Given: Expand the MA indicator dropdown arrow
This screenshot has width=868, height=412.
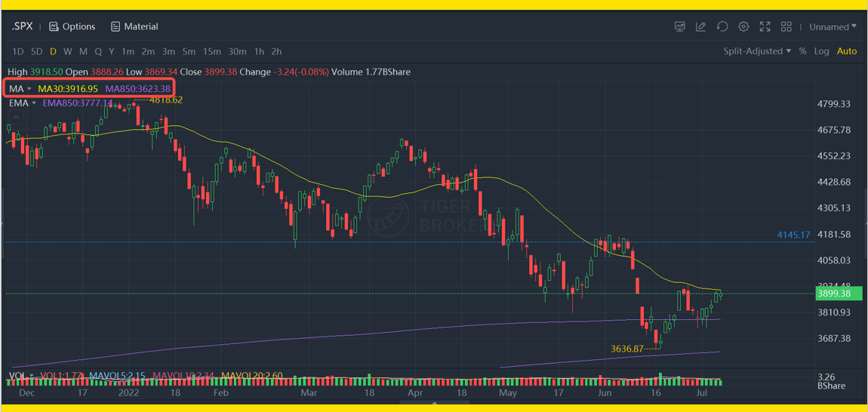Looking at the screenshot, I should pyautogui.click(x=29, y=88).
